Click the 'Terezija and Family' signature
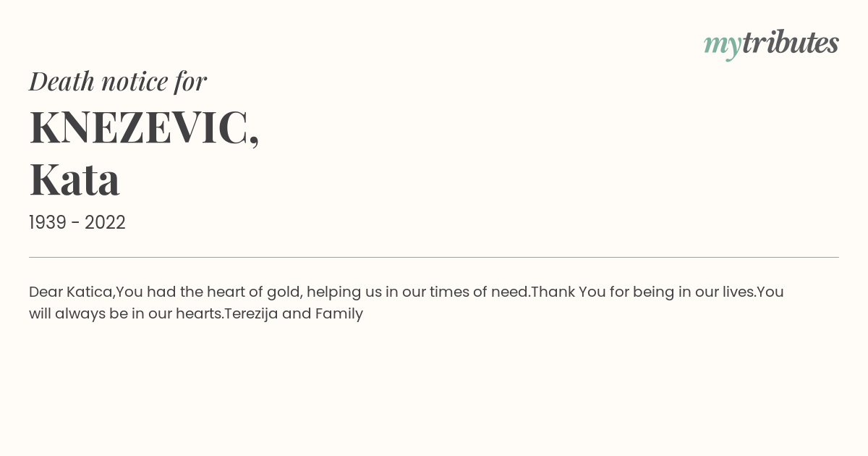This screenshot has height=456, width=868. click(x=294, y=314)
